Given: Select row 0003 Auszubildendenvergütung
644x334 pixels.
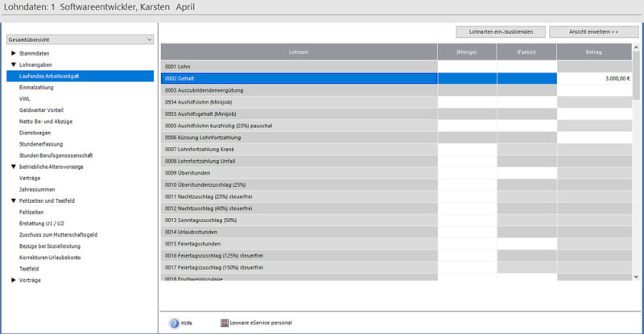Looking at the screenshot, I should tap(299, 90).
